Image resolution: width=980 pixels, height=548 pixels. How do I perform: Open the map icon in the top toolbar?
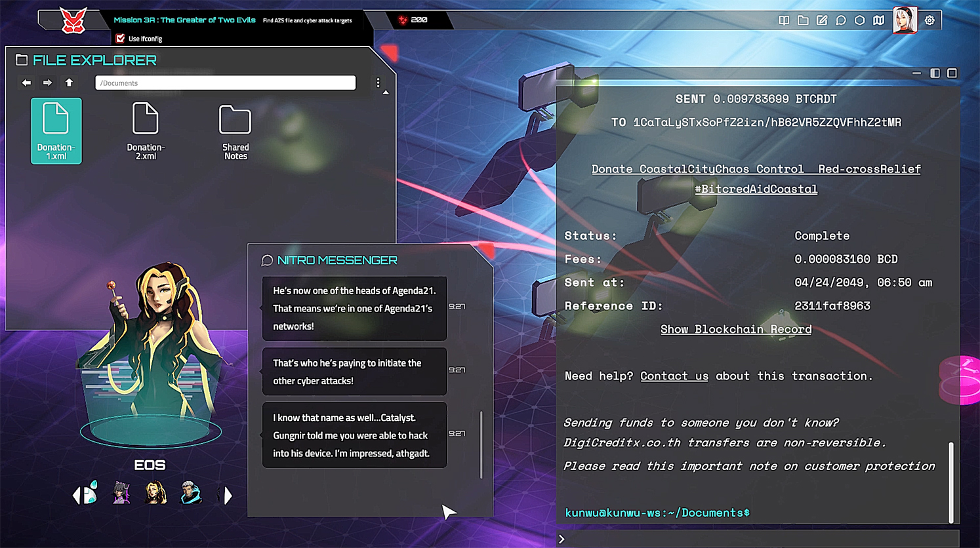point(879,20)
